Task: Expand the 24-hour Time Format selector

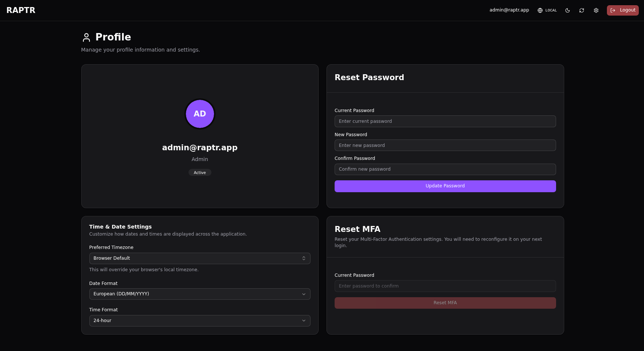Action: (x=200, y=321)
